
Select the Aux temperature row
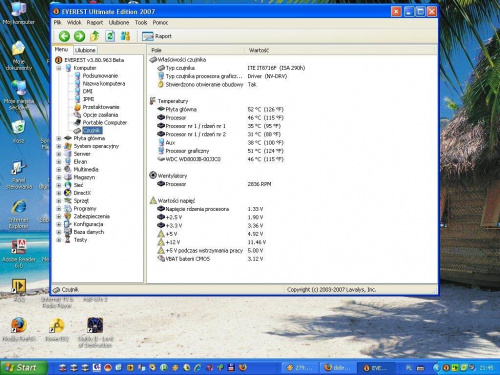(220, 143)
